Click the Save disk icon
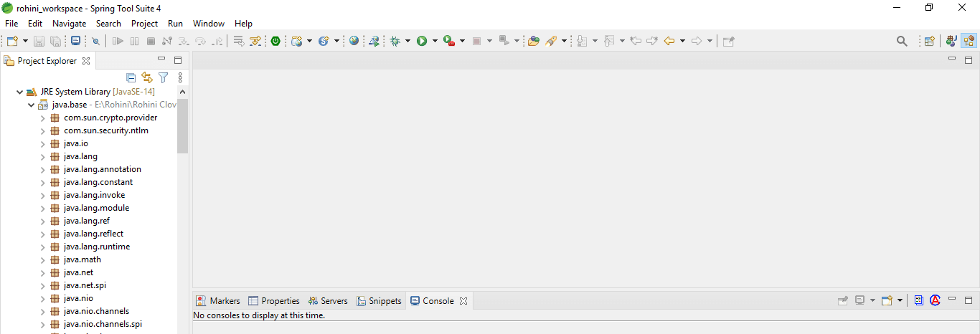 39,41
